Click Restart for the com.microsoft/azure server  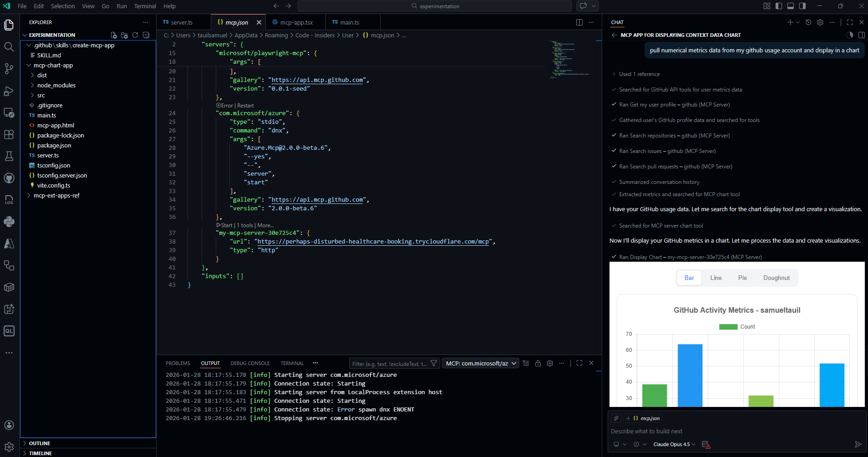246,105
